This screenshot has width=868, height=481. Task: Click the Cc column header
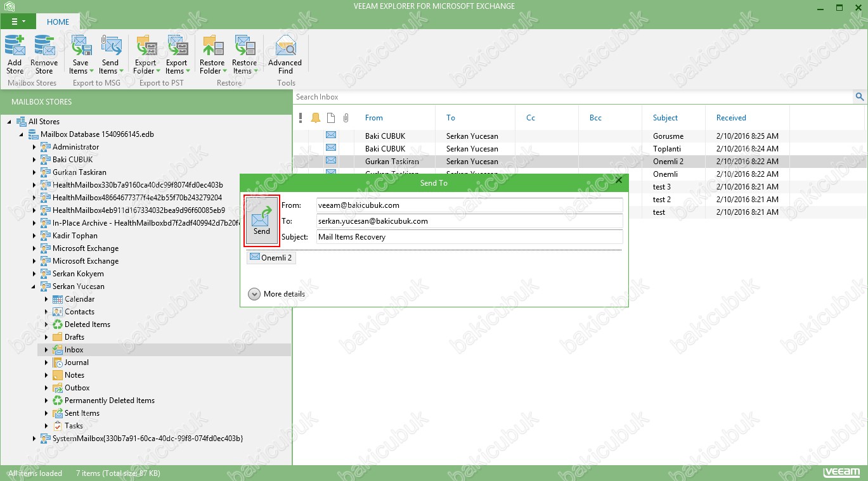[531, 118]
